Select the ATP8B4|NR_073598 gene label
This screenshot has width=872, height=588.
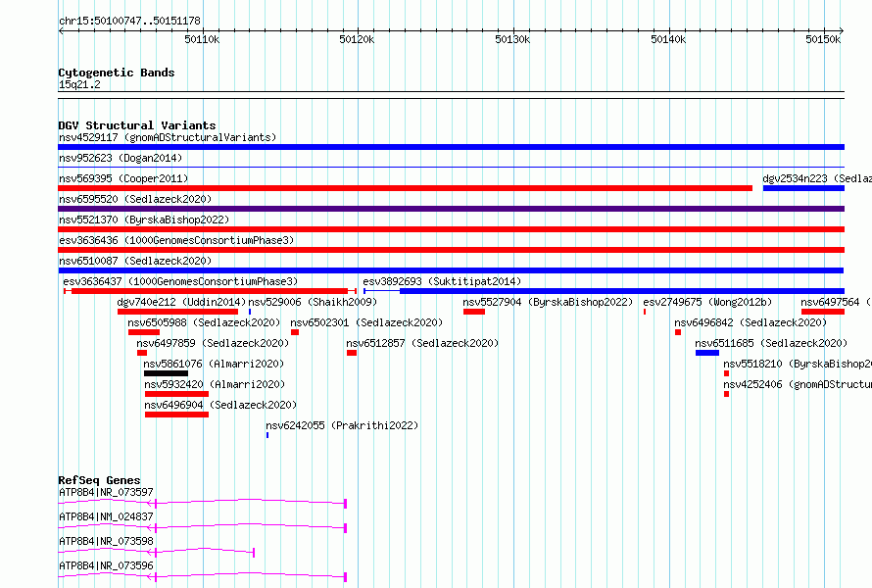point(106,541)
